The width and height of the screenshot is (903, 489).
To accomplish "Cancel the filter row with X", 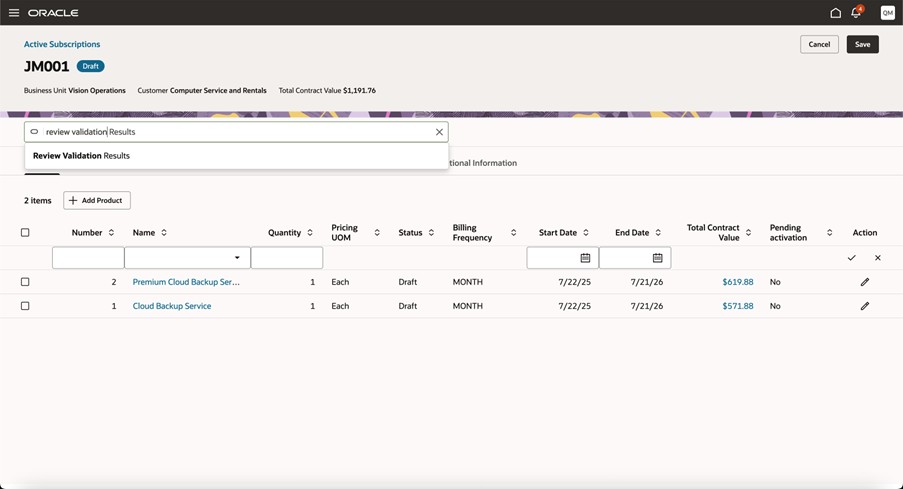I will (878, 258).
